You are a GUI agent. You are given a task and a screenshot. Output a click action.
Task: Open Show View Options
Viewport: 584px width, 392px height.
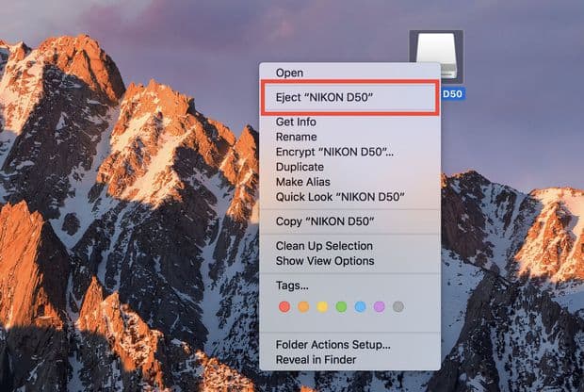click(x=325, y=261)
